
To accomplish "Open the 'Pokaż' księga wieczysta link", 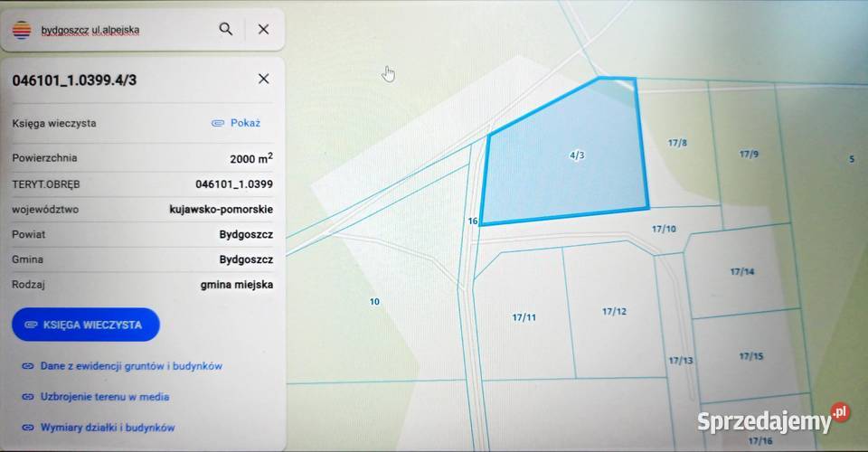I will click(245, 123).
